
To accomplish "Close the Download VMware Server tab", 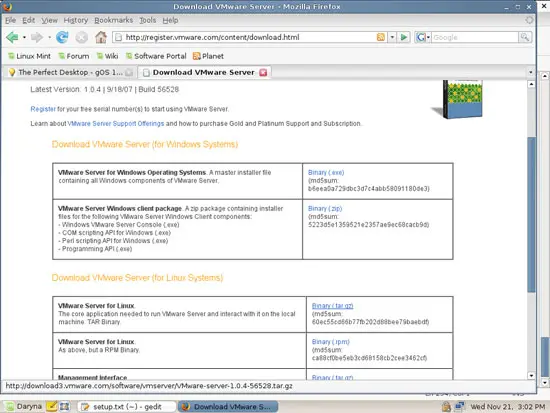I will pyautogui.click(x=263, y=73).
